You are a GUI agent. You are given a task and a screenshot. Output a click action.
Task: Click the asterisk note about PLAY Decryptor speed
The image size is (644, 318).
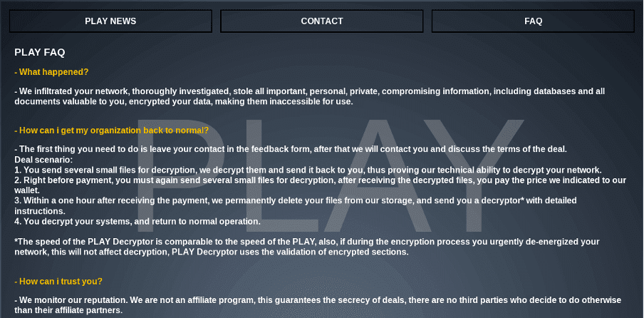coord(306,247)
